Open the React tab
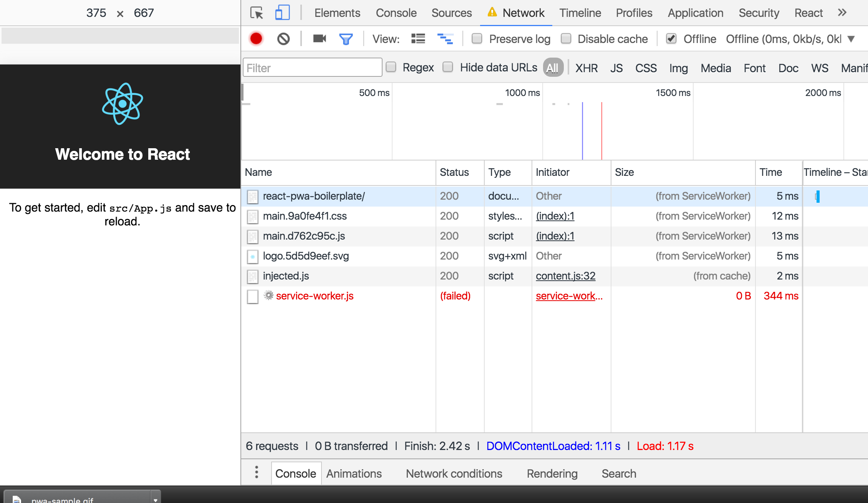Screen dimensions: 868x503 (808, 13)
